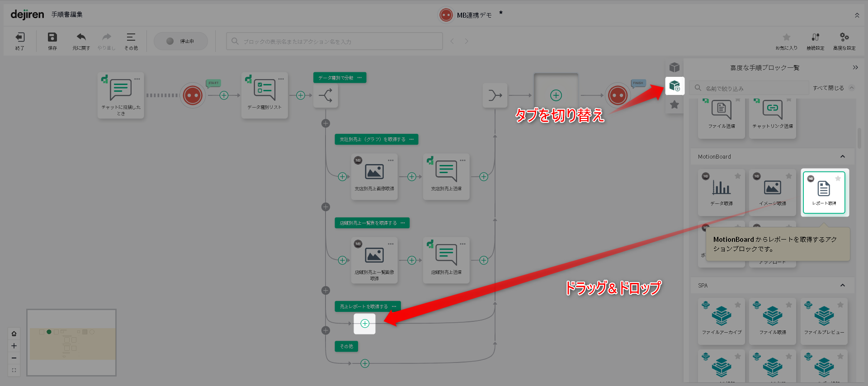This screenshot has height=386, width=868.
Task: Switch to the favorites star tab
Action: coord(675,105)
